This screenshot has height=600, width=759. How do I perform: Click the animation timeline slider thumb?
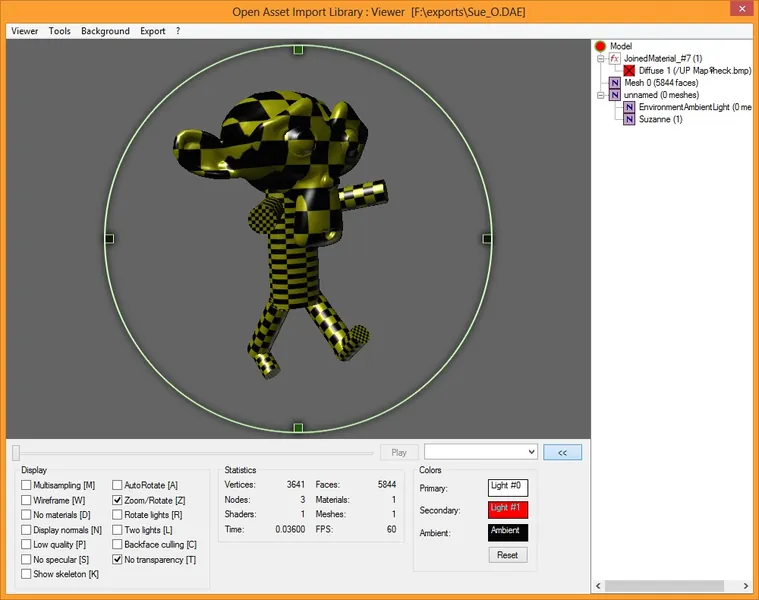(16, 453)
